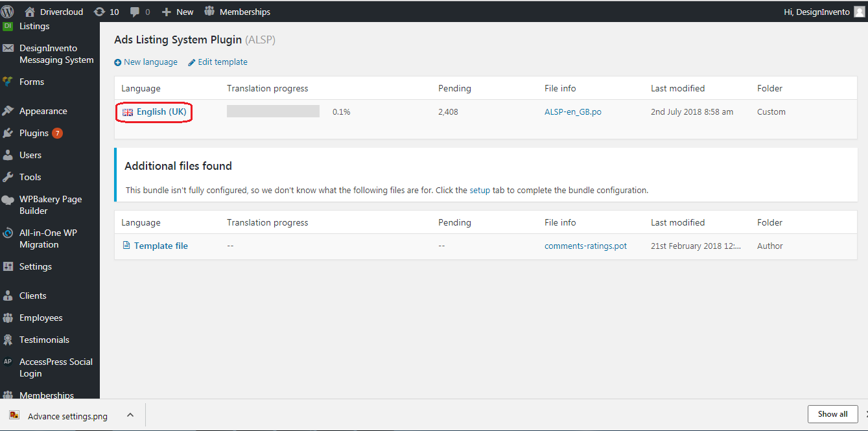
Task: Click the Advance settings.png file icon
Action: [14, 415]
